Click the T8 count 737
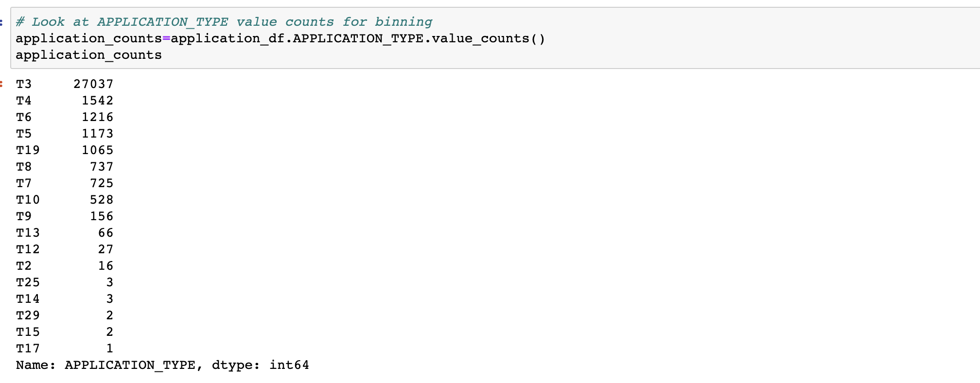This screenshot has height=383, width=980. pyautogui.click(x=102, y=167)
